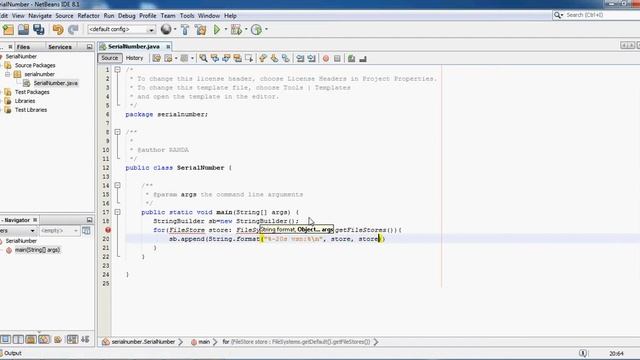Viewport: 640px width, 360px height.
Task: Select Source Packages in project tree
Action: [x=35, y=65]
